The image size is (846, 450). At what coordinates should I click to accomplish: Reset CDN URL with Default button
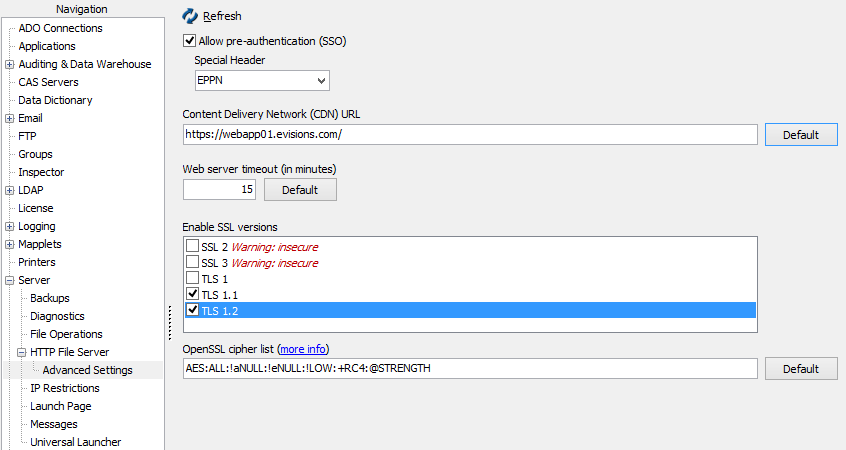click(801, 135)
